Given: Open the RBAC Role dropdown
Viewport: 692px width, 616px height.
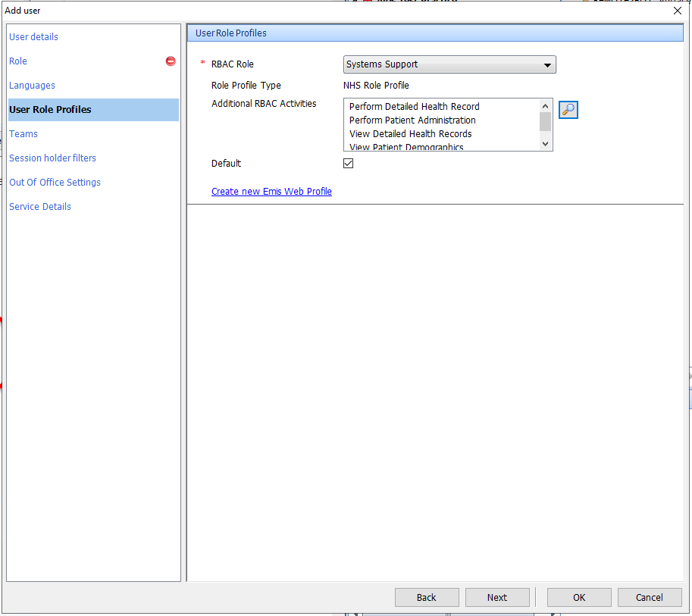Looking at the screenshot, I should [x=546, y=64].
